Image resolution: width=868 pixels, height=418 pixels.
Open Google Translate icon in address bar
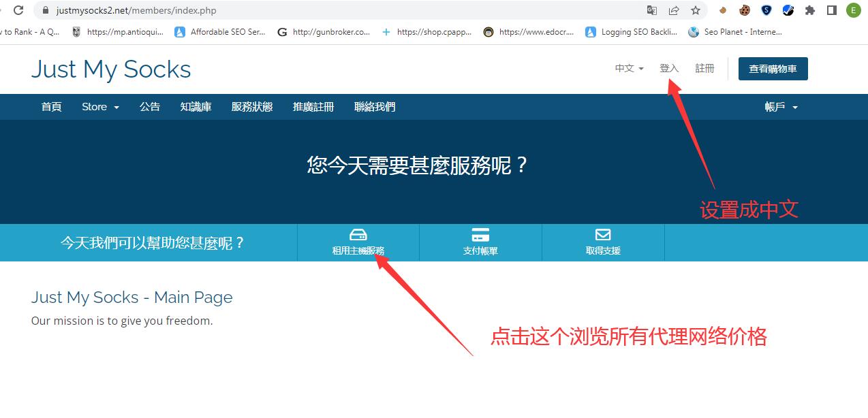point(651,10)
